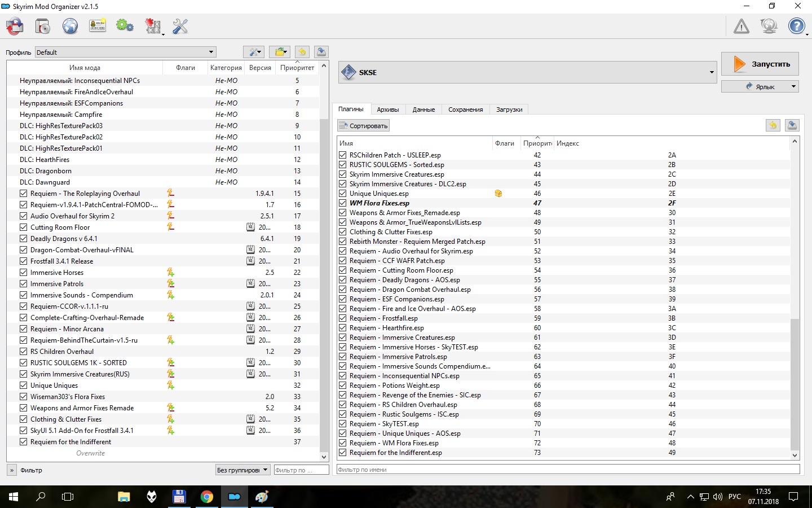Toggle the Requiem for the Indifferent mod checkbox
812x508 pixels.
[x=24, y=442]
